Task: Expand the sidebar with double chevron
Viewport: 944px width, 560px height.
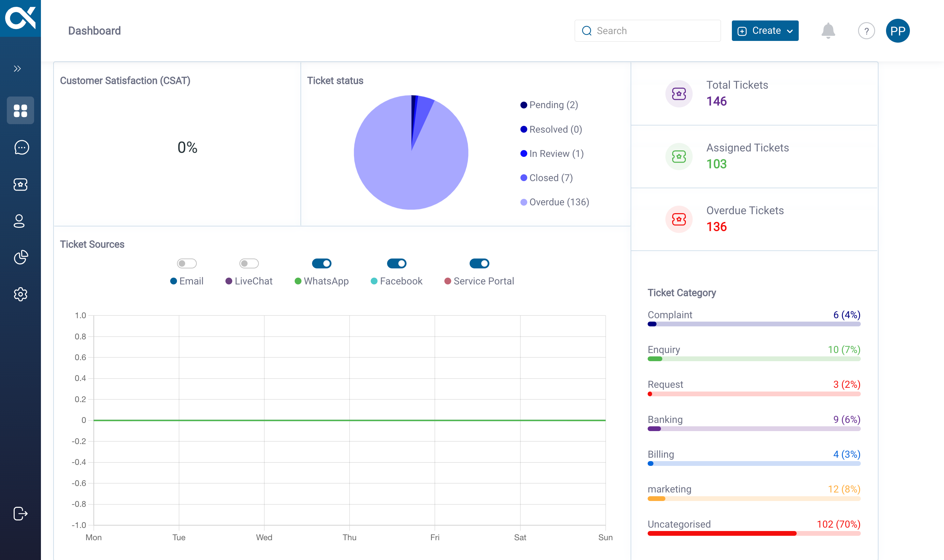Action: point(17,69)
